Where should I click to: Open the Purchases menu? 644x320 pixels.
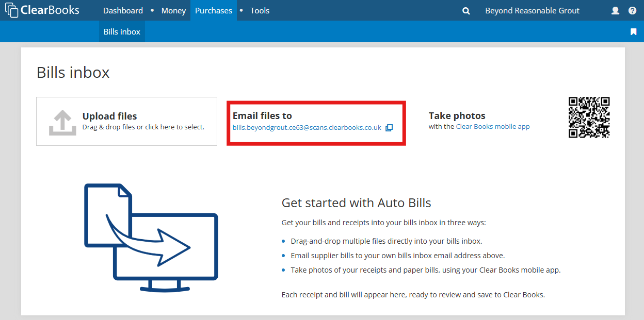click(x=214, y=11)
